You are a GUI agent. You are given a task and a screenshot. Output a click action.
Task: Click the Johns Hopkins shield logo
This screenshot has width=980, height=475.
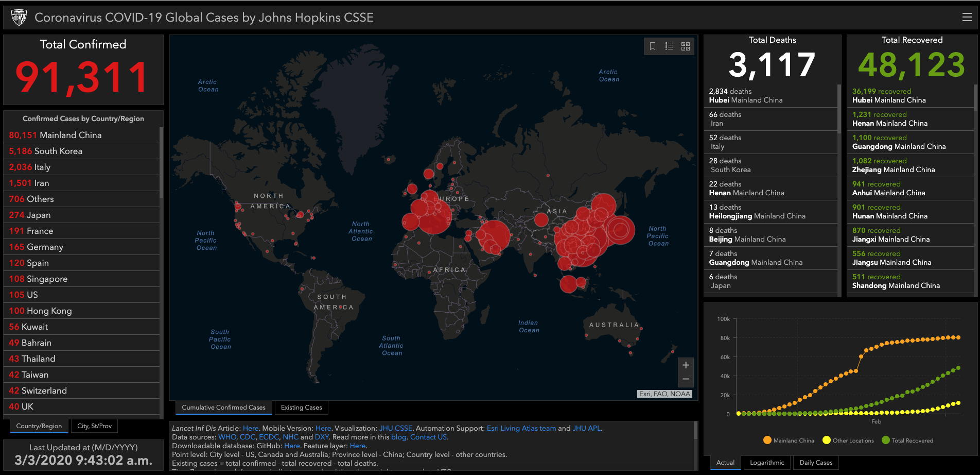pyautogui.click(x=19, y=18)
